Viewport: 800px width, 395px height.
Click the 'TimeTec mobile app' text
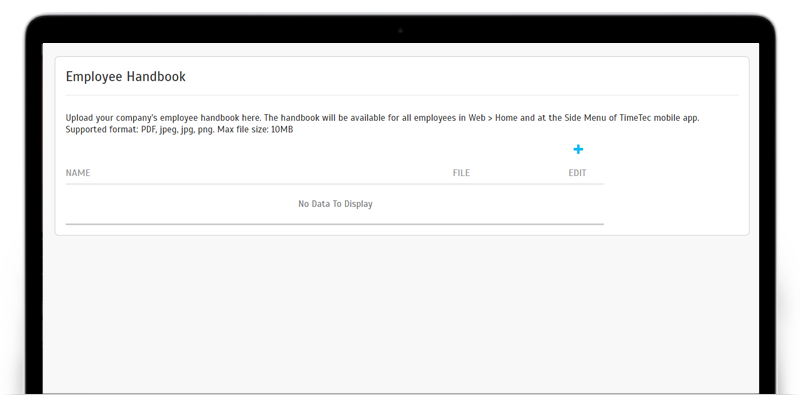[x=659, y=118]
